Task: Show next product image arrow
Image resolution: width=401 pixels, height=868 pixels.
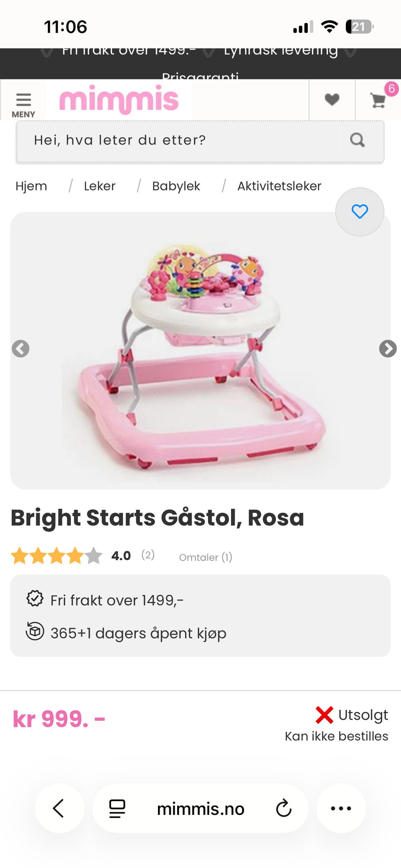Action: pos(388,349)
